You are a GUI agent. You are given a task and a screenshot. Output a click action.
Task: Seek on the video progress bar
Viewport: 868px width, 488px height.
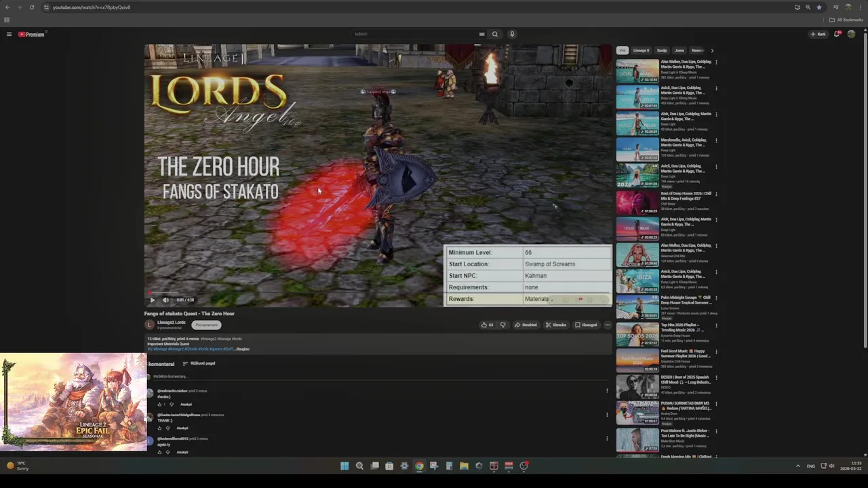coord(378,293)
